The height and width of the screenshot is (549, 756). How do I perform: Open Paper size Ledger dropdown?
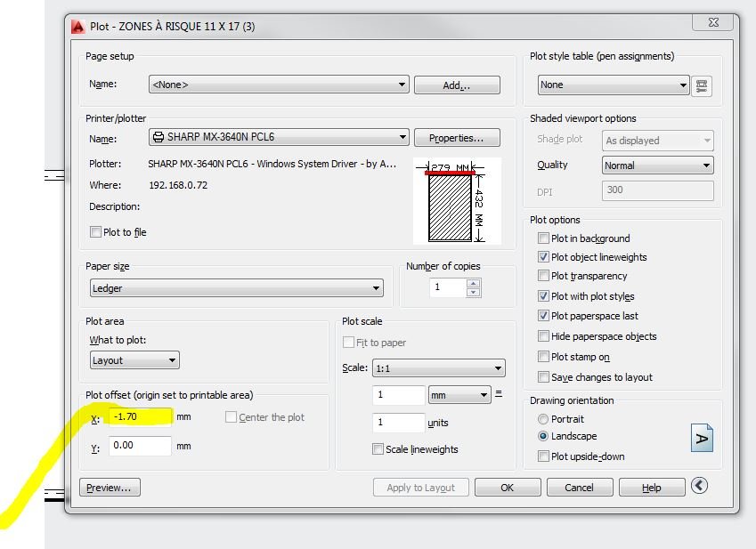[237, 288]
